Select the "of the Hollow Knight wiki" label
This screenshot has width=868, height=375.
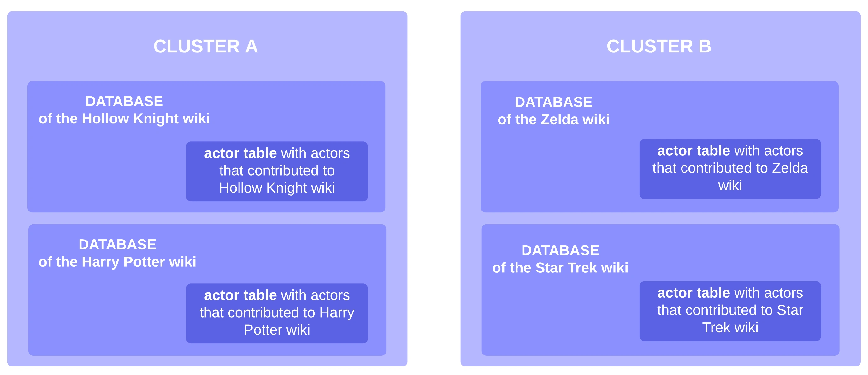(124, 119)
